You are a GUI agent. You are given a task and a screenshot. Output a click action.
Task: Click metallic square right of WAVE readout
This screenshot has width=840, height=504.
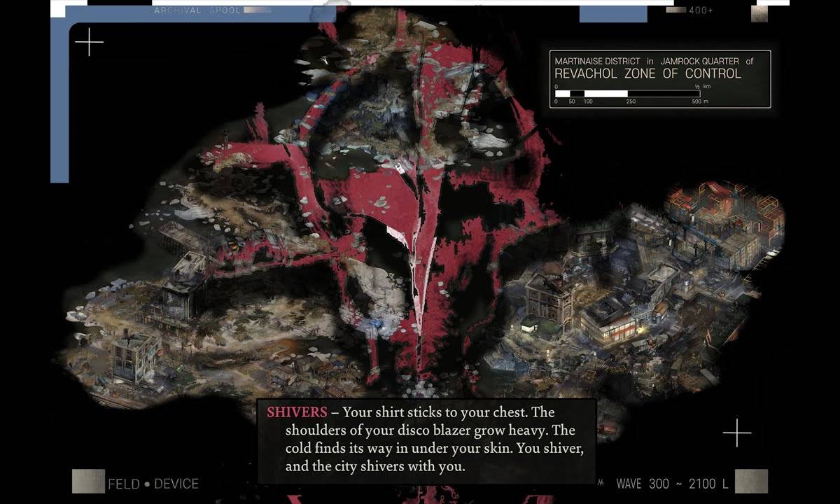tap(751, 481)
